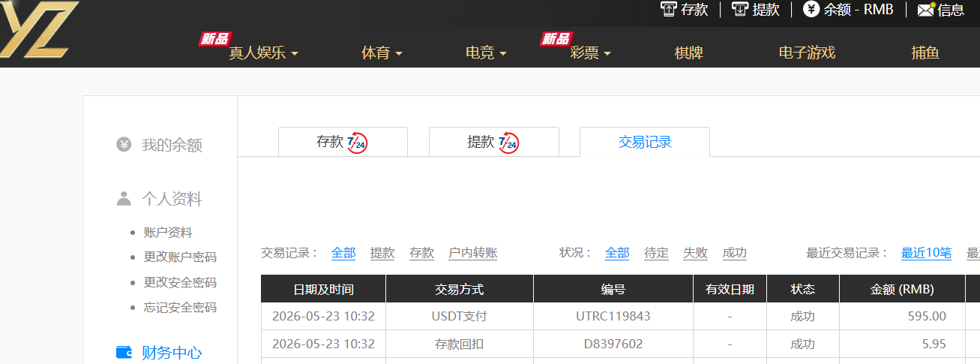Click the 状态 column header

pos(802,289)
